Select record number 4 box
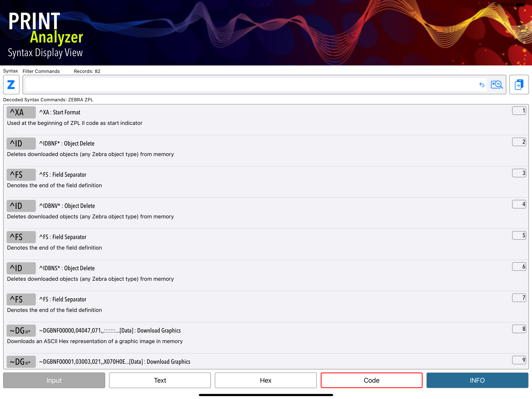Screen dimensions: 532x399 pos(519,204)
